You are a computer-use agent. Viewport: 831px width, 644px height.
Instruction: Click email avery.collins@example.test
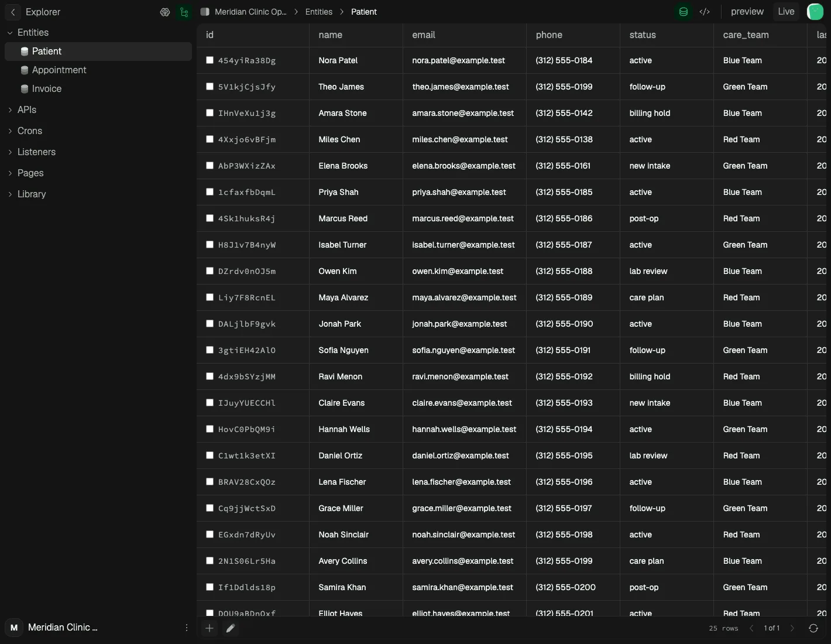point(462,561)
